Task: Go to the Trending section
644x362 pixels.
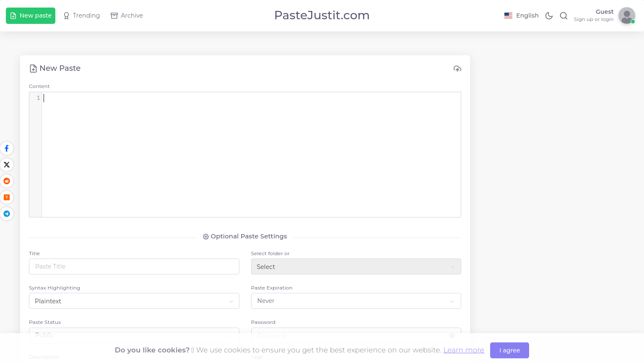Action: click(81, 16)
